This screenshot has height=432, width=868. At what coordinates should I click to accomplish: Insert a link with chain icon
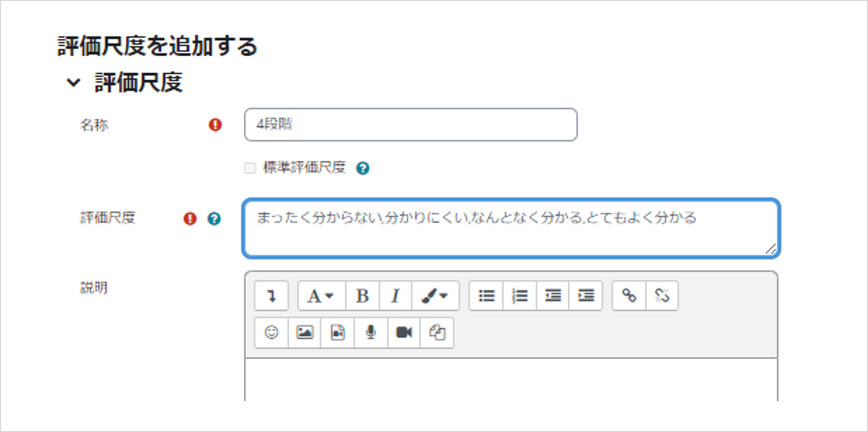(x=629, y=296)
